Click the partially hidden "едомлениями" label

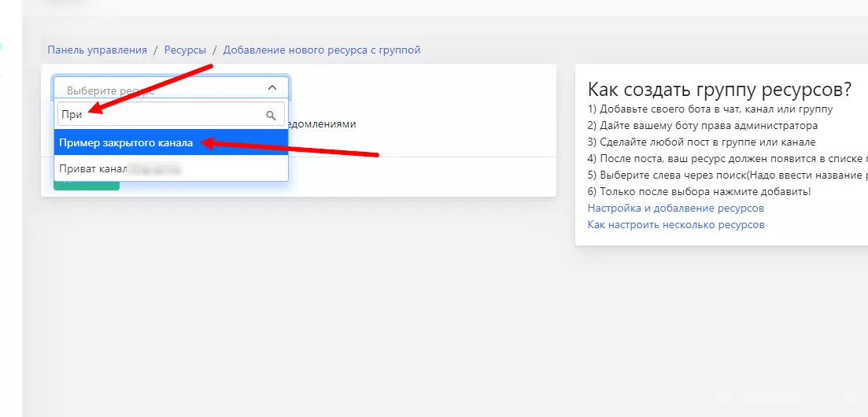tap(322, 124)
